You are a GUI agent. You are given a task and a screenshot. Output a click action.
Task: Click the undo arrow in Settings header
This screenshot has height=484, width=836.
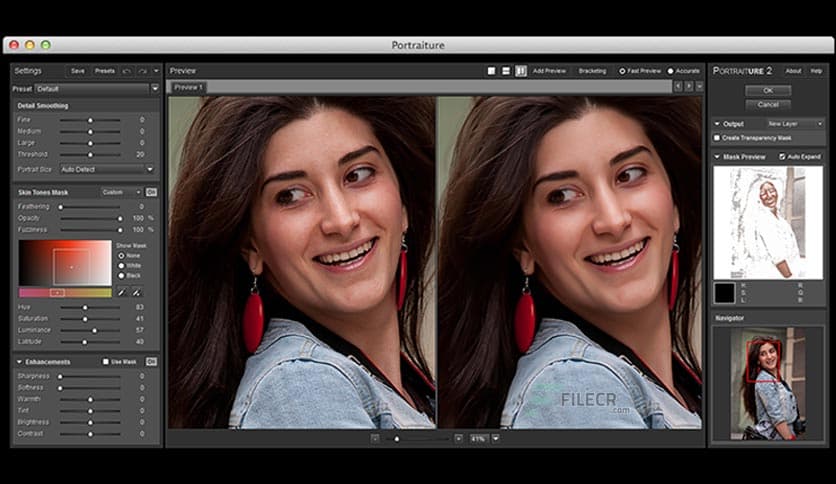[x=127, y=71]
